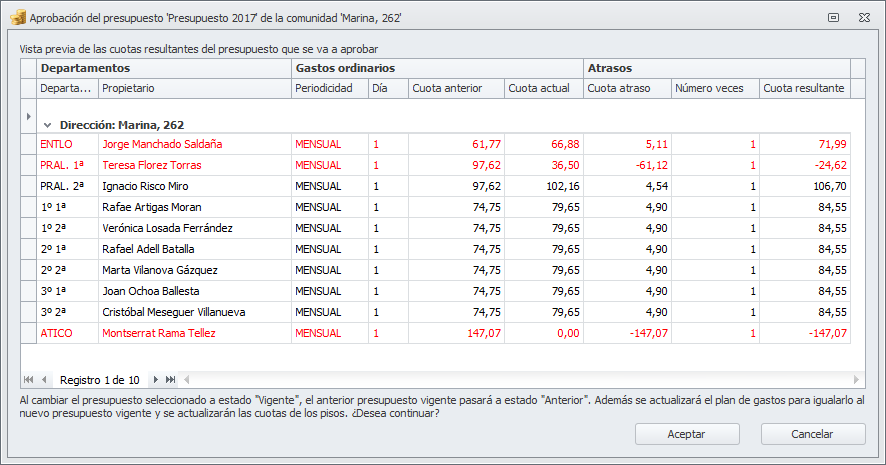
Task: Click the row selector for PRAL. 2ª
Action: coord(29,186)
